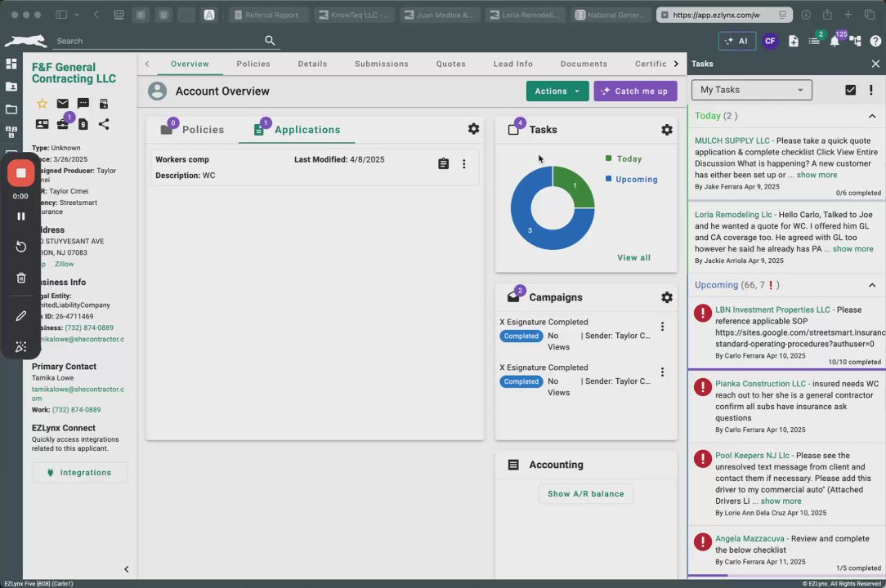The image size is (886, 588).
Task: Open the Pianka Construction LLC task link
Action: point(761,384)
